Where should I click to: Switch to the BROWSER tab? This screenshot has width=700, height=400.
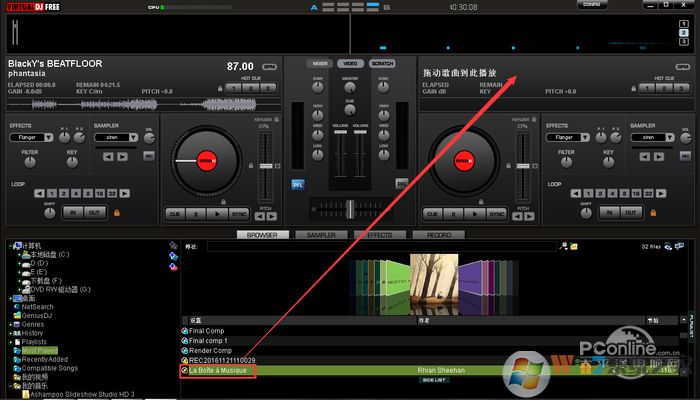pyautogui.click(x=262, y=235)
